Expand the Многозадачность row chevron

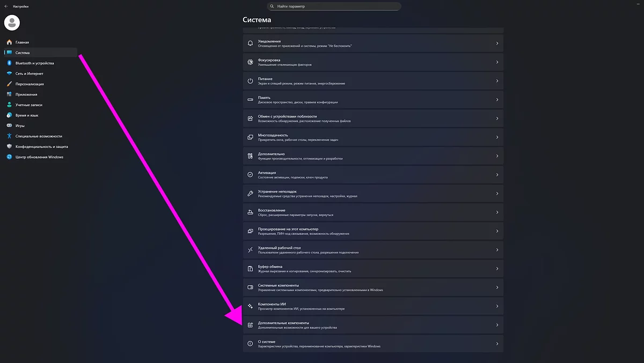pos(497,137)
